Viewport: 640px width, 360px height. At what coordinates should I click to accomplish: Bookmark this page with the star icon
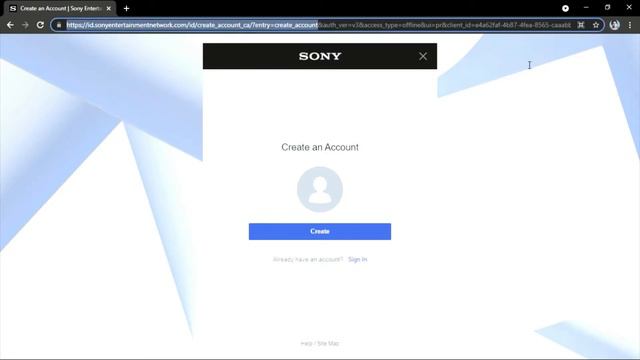pyautogui.click(x=596, y=25)
